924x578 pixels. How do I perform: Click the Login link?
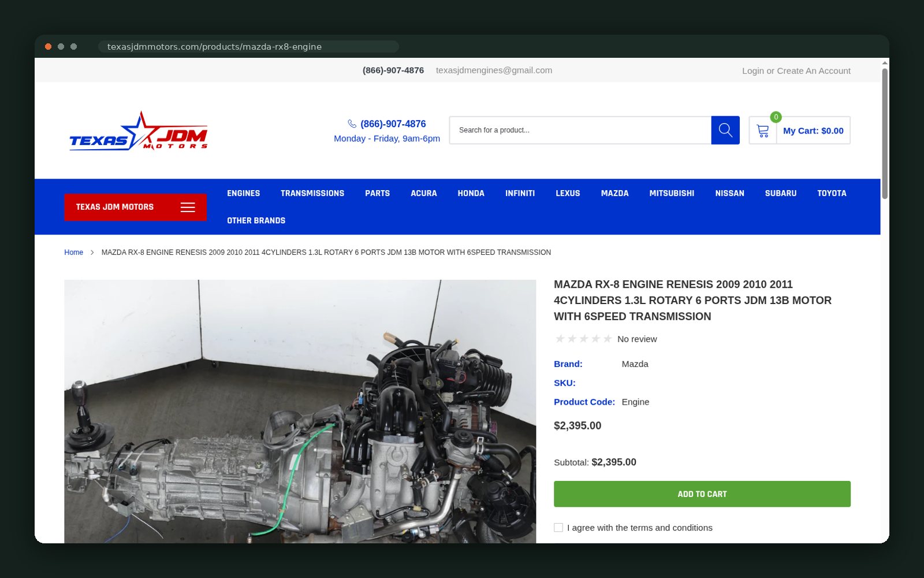(x=753, y=71)
